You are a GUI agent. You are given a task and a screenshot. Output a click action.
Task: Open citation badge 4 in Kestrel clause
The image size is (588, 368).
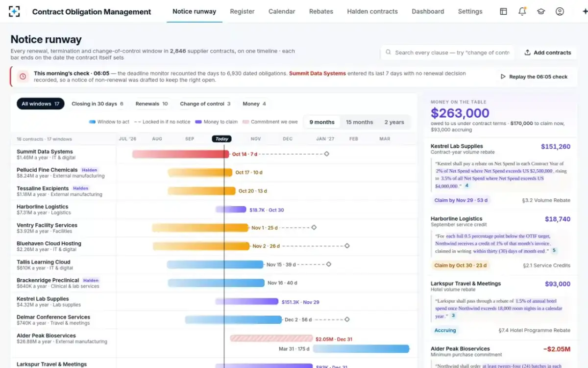coord(467,186)
